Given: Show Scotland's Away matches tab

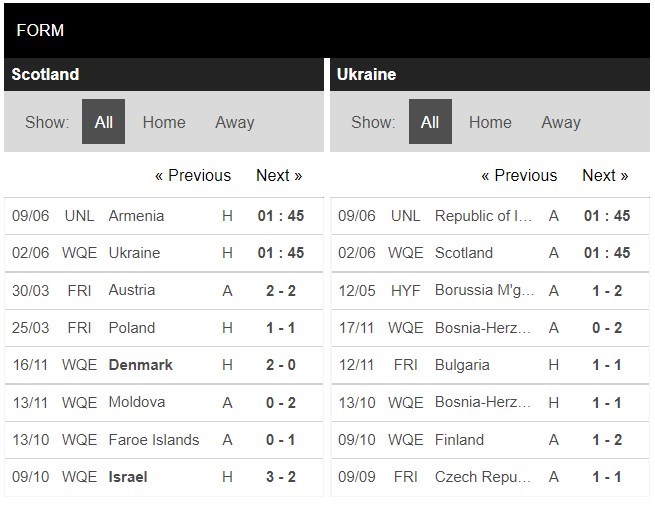Looking at the screenshot, I should click(235, 122).
